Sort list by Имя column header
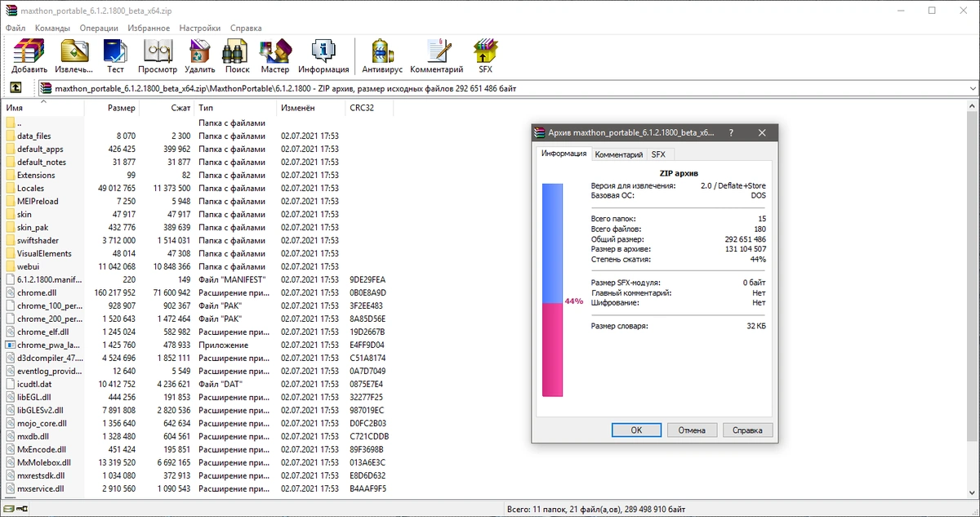Image resolution: width=980 pixels, height=517 pixels. coord(43,108)
